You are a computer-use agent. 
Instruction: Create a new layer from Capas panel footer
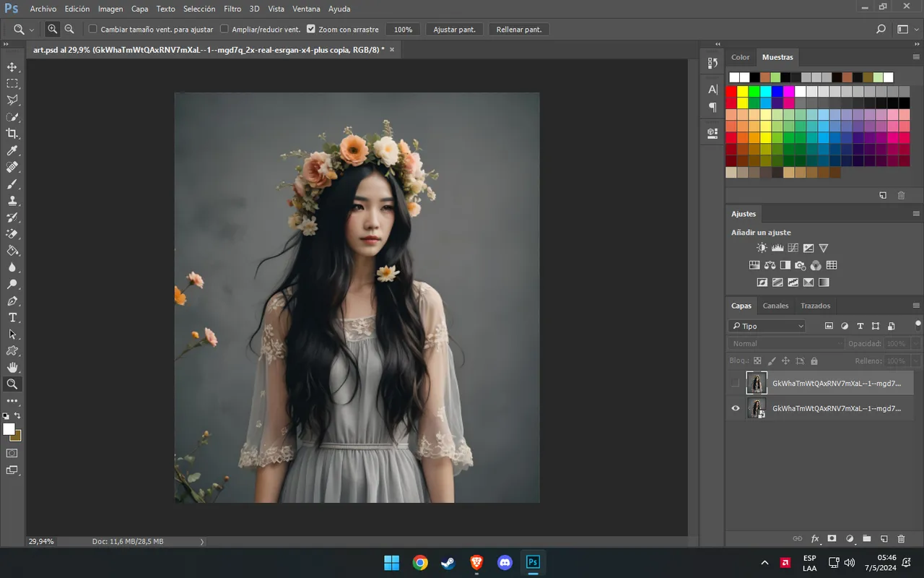(884, 539)
